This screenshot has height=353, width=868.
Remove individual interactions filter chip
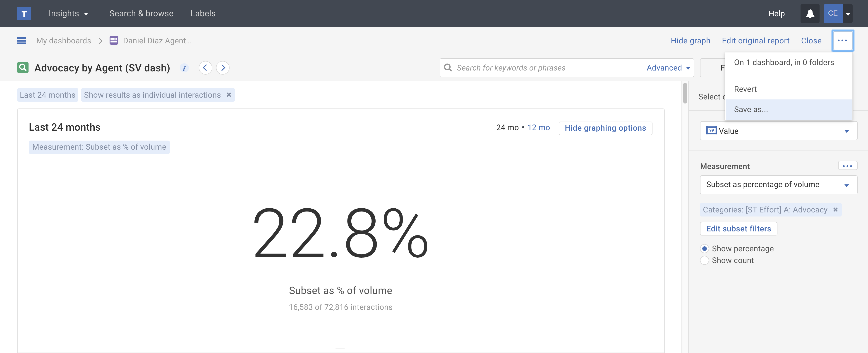(x=229, y=95)
